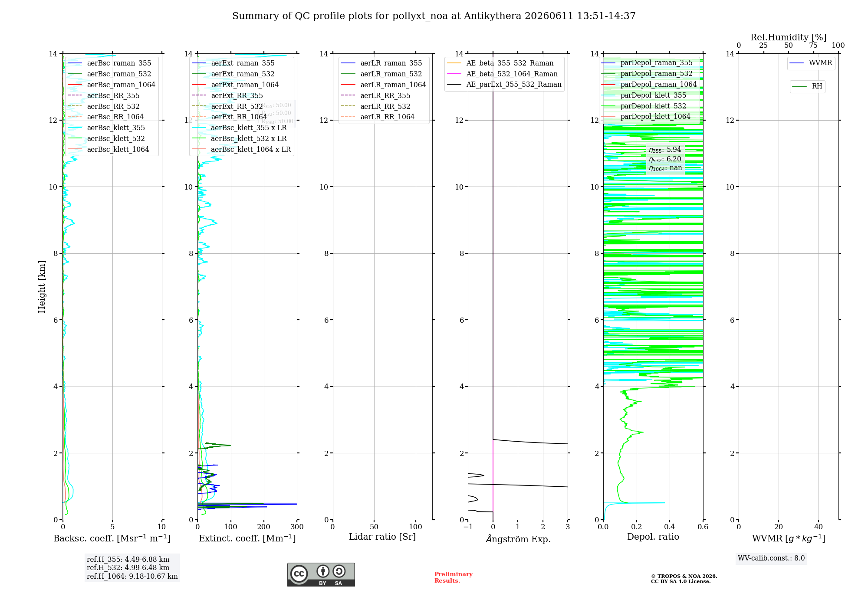The width and height of the screenshot is (868, 590).
Task: Click the Rel.Humidity [%] top axis label
Action: tap(789, 38)
